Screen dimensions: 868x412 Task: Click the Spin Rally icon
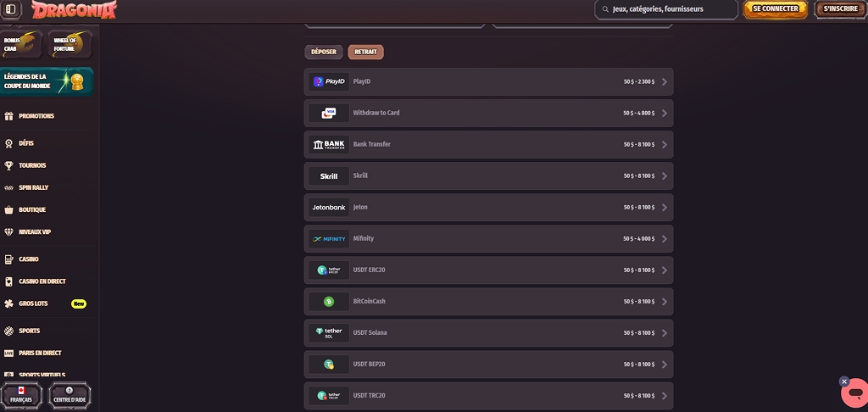tap(8, 187)
